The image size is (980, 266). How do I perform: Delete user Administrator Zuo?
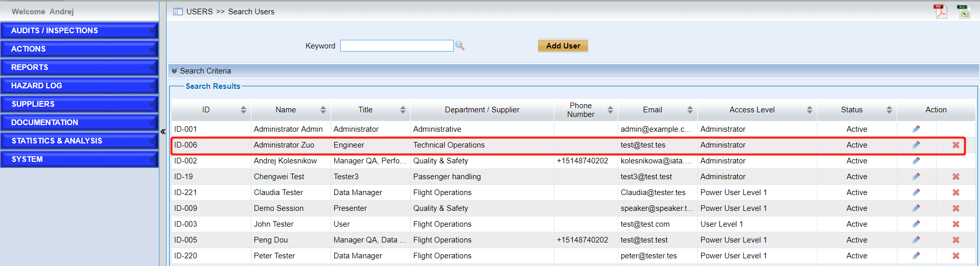pyautogui.click(x=955, y=145)
